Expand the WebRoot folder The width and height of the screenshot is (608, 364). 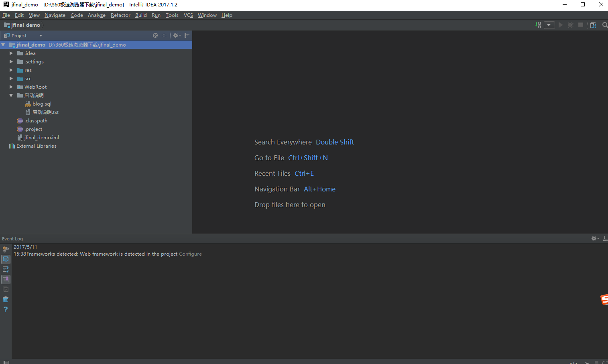coord(11,87)
